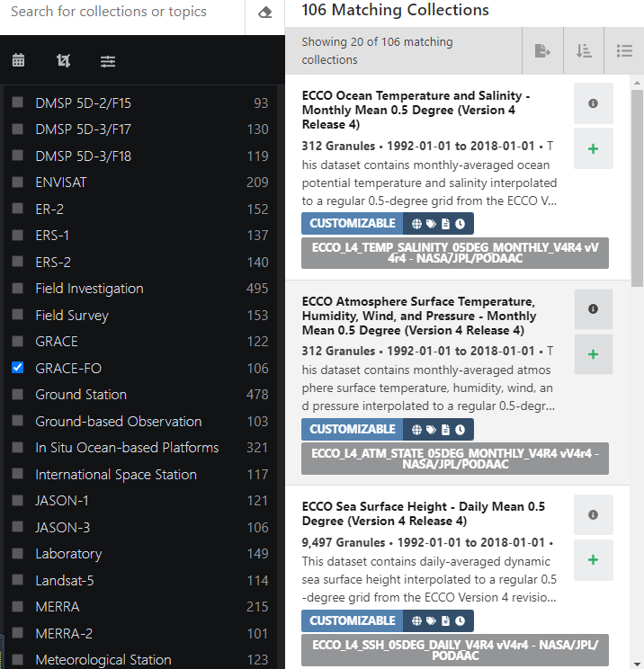Open ECCO Atmosphere Surface Temperature collection title

click(419, 316)
